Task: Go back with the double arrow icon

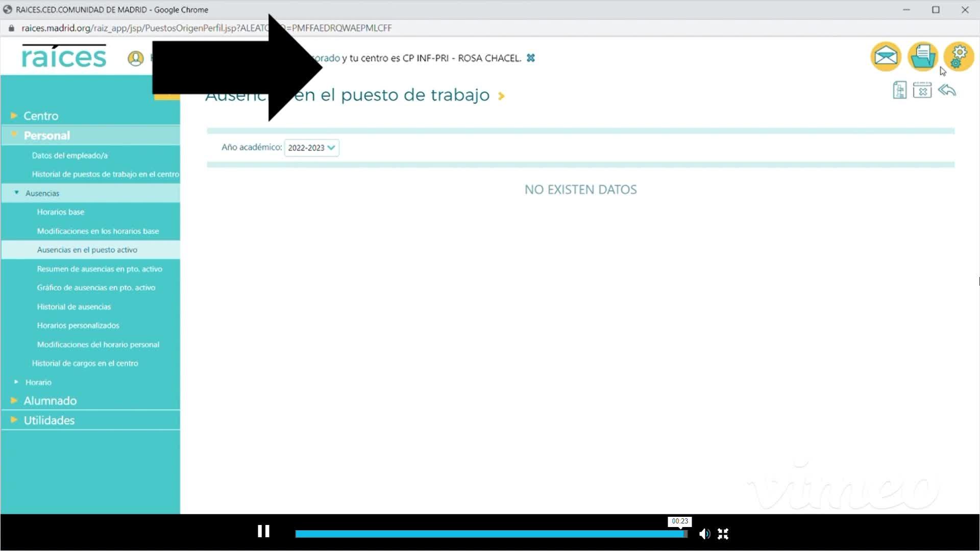Action: click(x=947, y=90)
